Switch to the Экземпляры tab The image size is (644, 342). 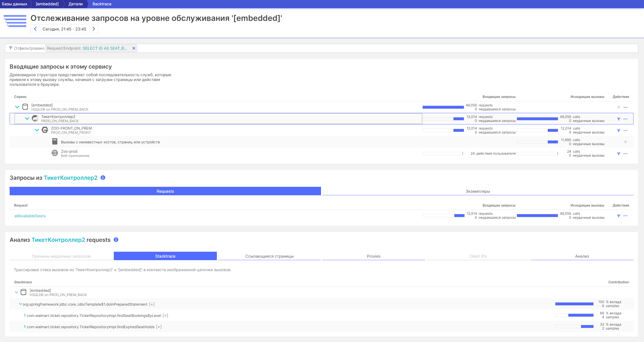(x=477, y=191)
